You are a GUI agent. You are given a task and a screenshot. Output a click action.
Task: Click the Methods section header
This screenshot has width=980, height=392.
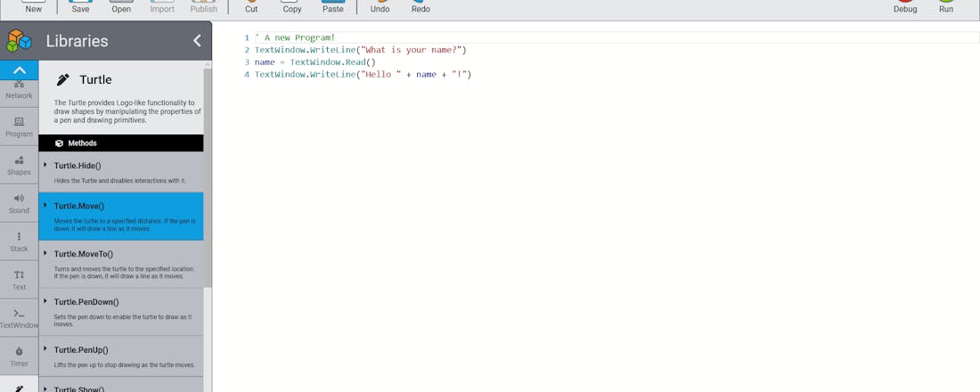(x=120, y=143)
